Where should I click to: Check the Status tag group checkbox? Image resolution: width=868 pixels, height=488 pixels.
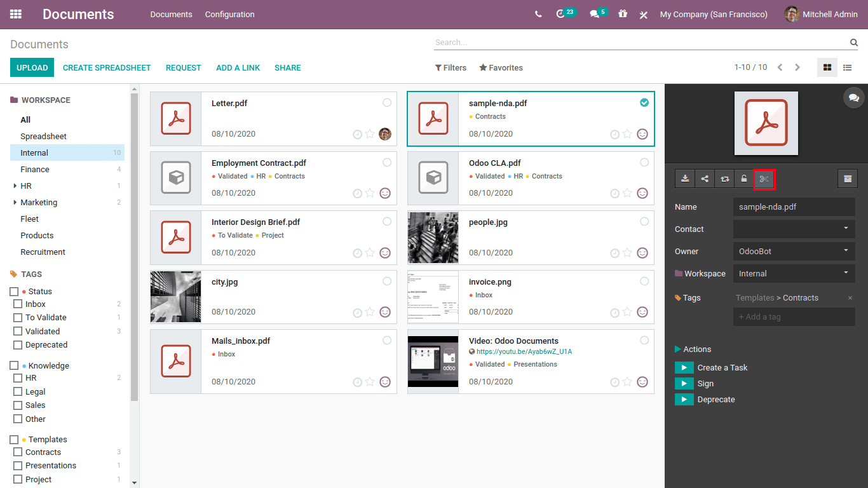coord(14,292)
